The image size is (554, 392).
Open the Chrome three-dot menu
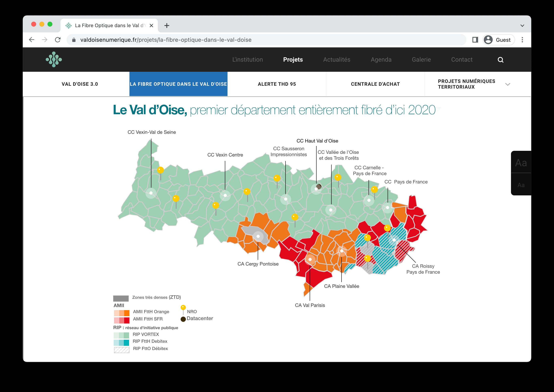coord(522,40)
